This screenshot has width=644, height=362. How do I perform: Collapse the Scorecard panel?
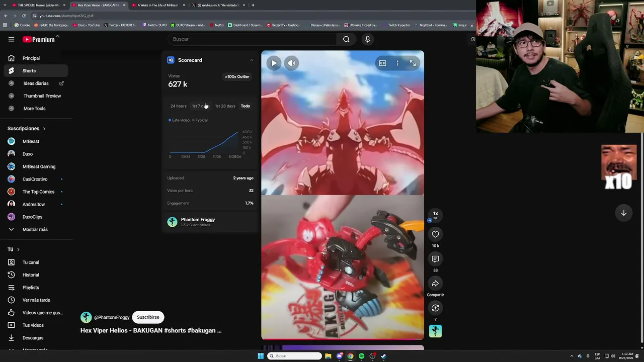coord(252,60)
